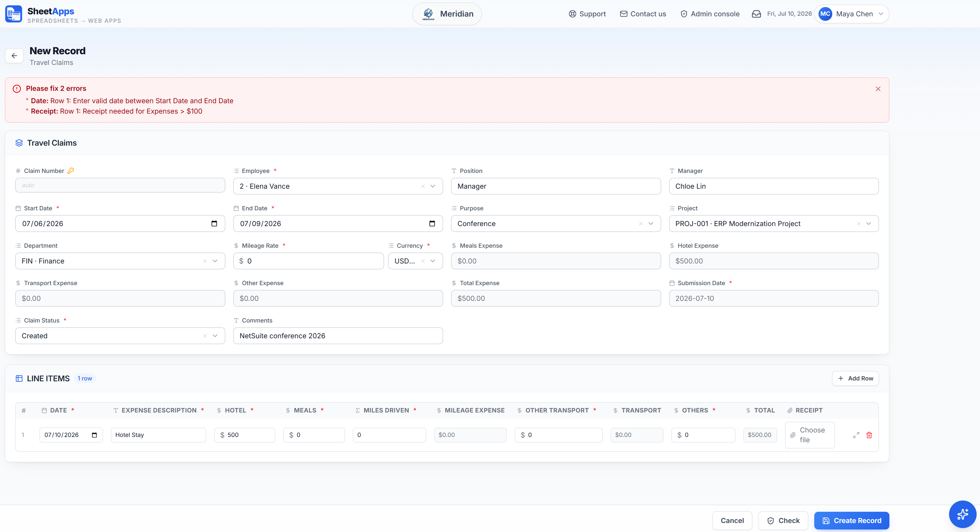Add a new line item row

point(855,378)
